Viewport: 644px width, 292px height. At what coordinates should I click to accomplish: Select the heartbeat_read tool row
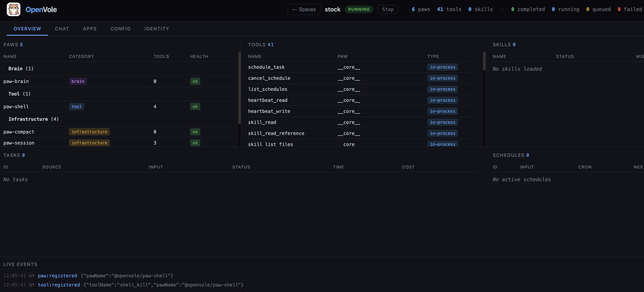coord(362,100)
